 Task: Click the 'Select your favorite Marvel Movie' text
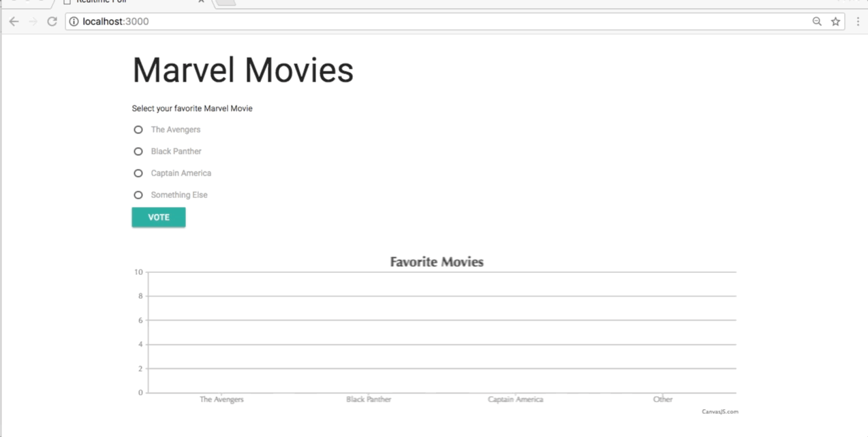[192, 109]
